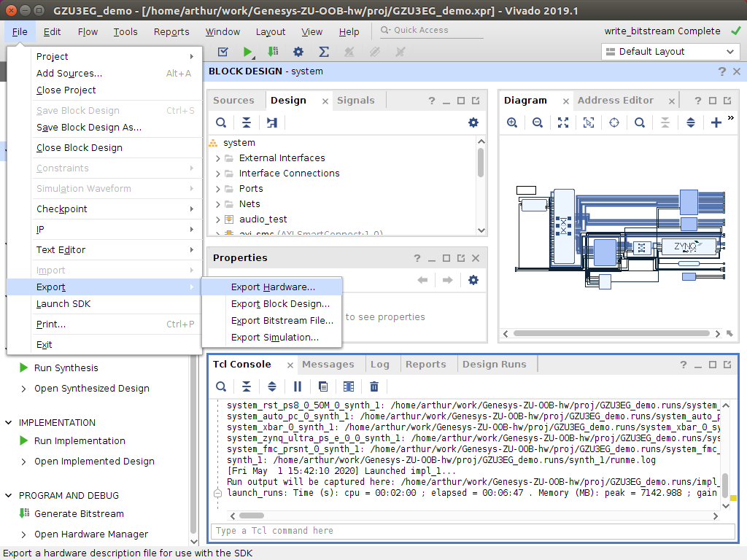Viewport: 747px width, 560px height.
Task: Expand Open Hardware Manager item
Action: point(24,534)
